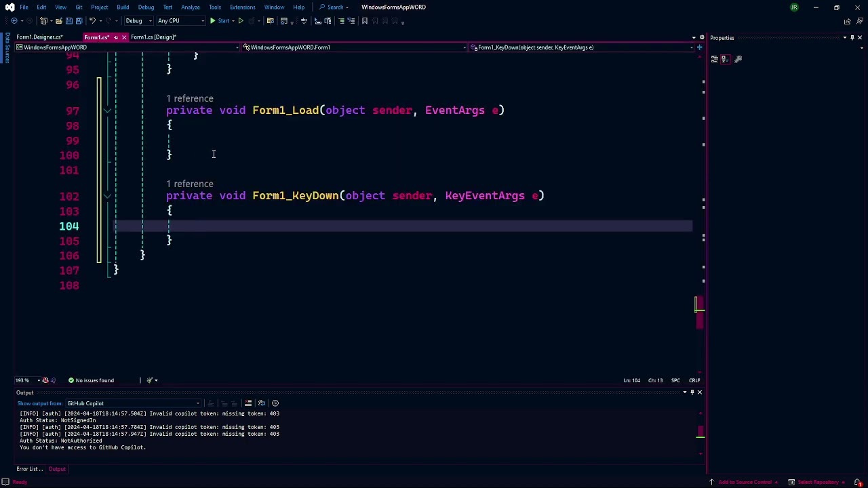Click the comment selection toolbar icon
This screenshot has height=488, width=868.
pos(342,21)
